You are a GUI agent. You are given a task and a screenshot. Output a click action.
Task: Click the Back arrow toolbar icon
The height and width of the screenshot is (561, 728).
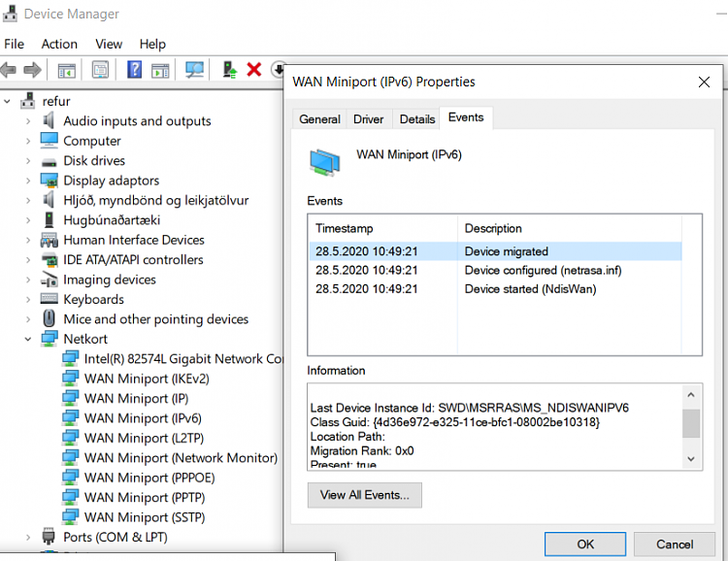coord(9,70)
